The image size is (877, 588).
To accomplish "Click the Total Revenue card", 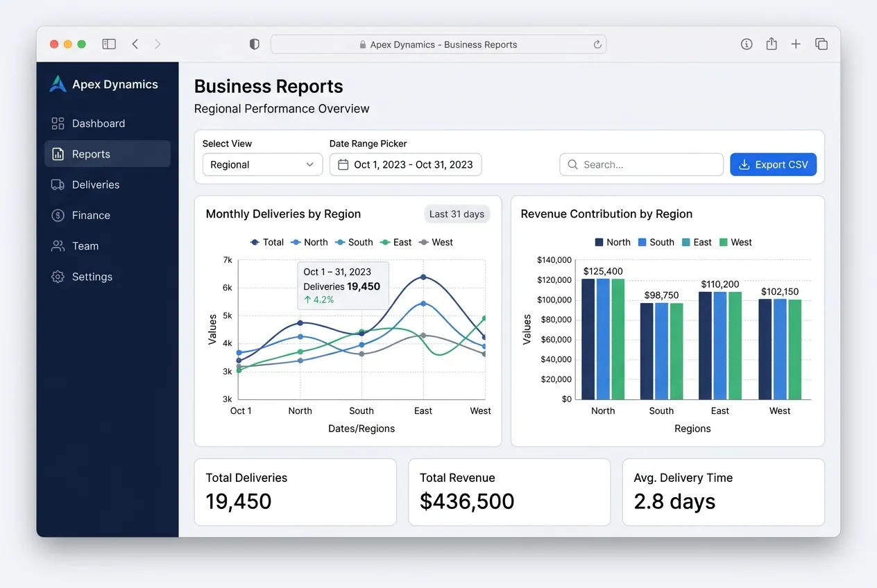I will click(x=509, y=492).
